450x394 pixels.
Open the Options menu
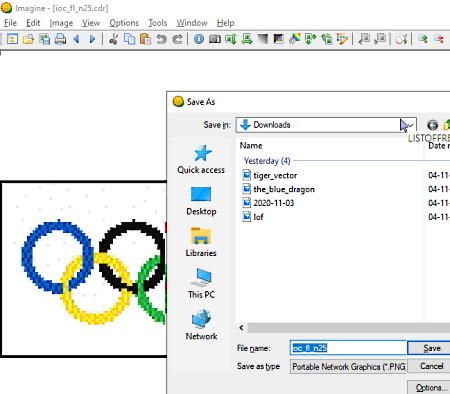tap(124, 23)
